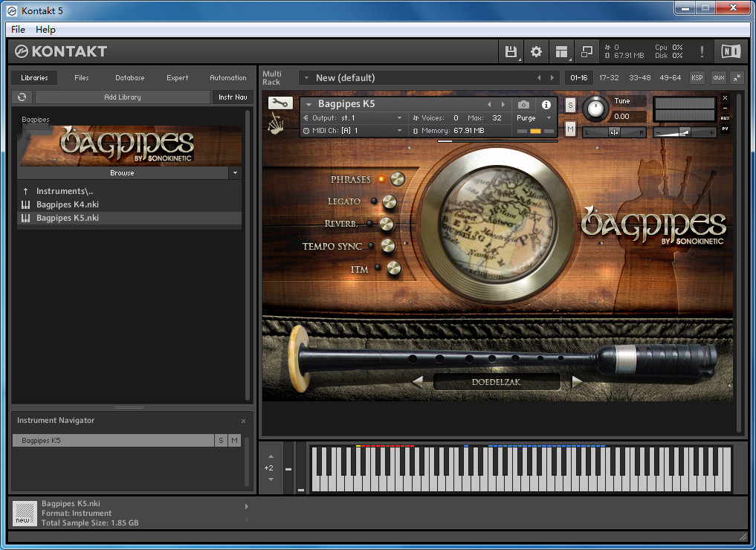Screen dimensions: 756x550
Task: Switch to the Expert tab
Action: (178, 77)
